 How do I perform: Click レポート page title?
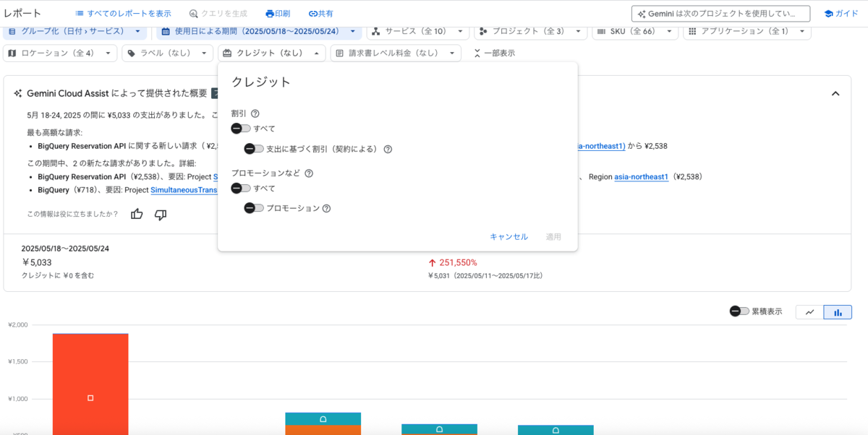pyautogui.click(x=22, y=13)
